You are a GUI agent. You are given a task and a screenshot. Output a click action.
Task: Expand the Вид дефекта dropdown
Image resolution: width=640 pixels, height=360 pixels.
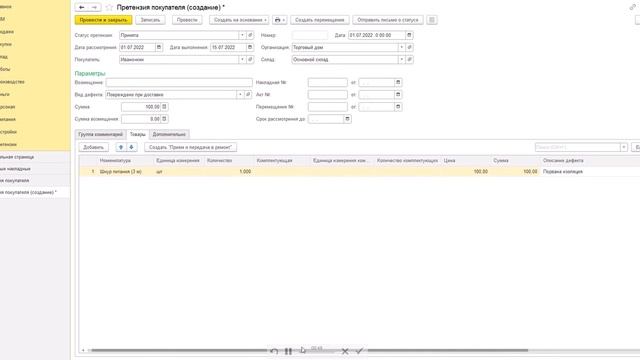point(240,95)
